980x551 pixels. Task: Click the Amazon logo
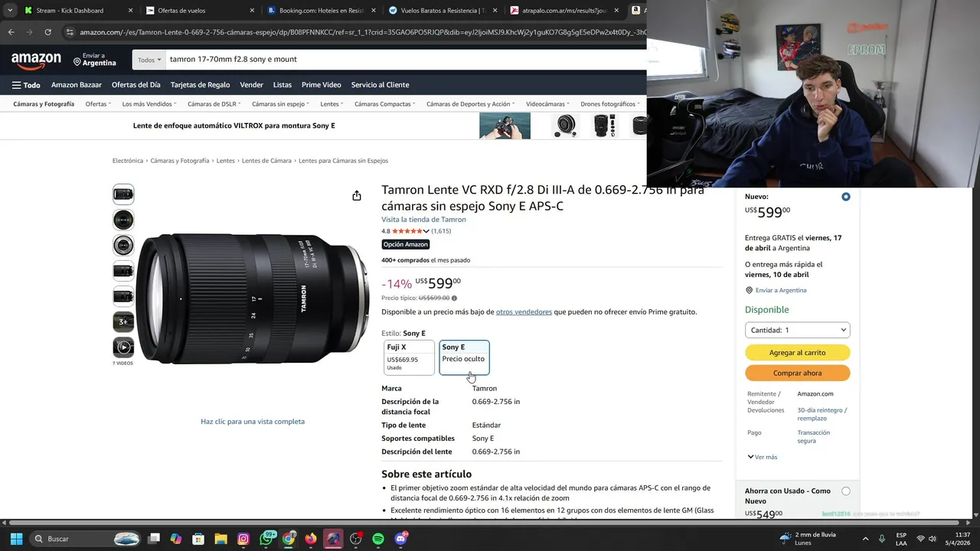(x=36, y=60)
